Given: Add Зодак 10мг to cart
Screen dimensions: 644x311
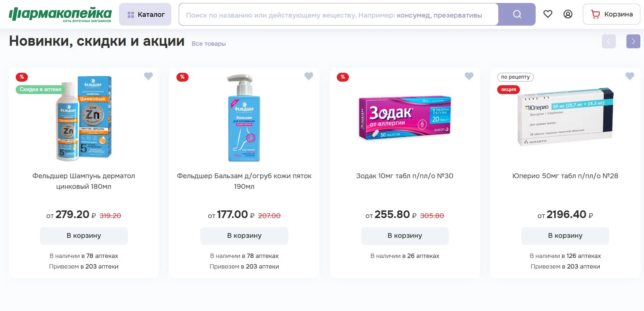Looking at the screenshot, I should tap(405, 236).
